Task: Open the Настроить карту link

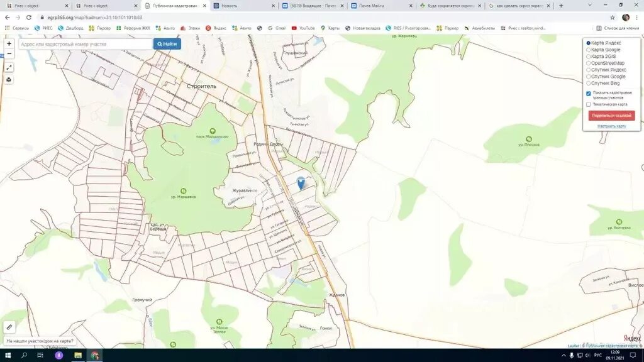Action: pos(611,126)
